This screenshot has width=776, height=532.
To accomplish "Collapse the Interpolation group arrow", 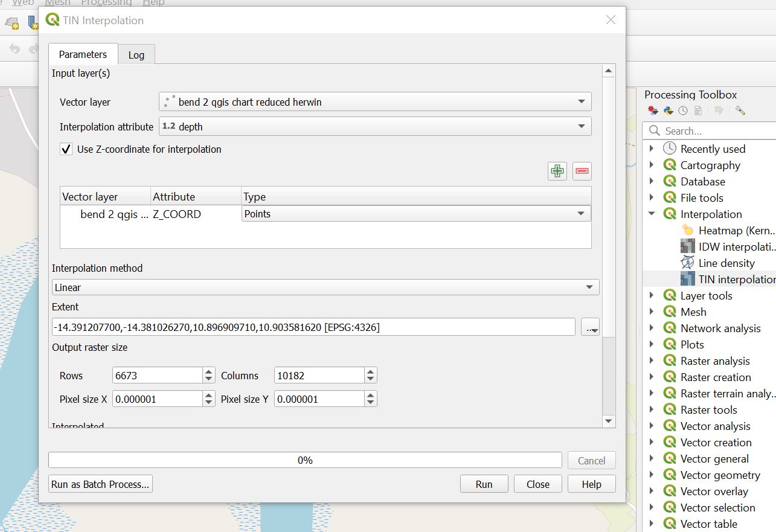I will coord(652,214).
